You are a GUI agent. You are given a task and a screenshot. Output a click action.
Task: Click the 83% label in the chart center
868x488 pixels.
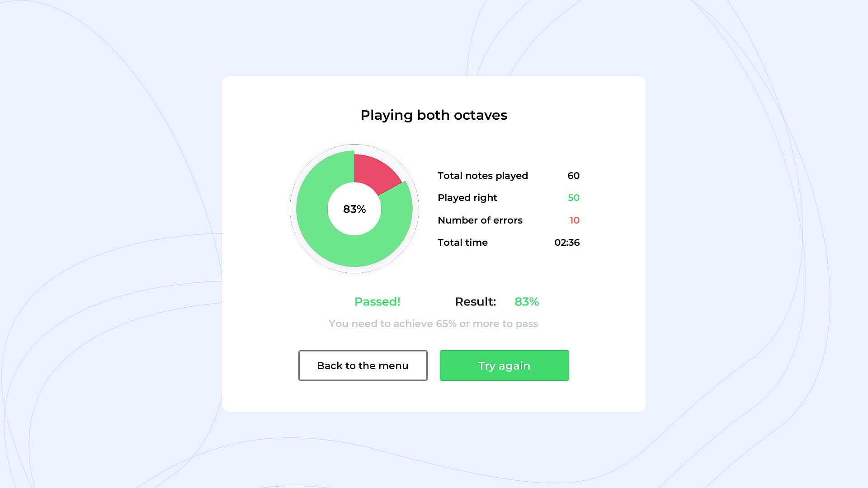point(354,209)
